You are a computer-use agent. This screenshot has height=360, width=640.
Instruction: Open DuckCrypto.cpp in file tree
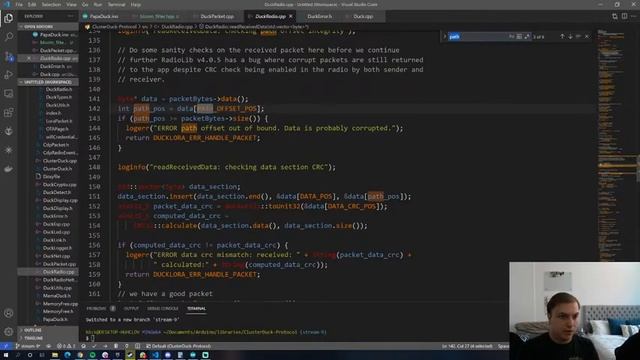60,184
